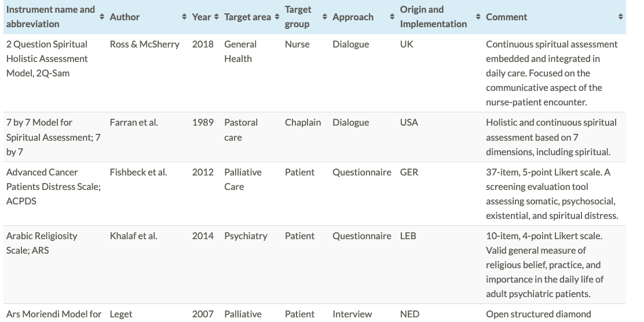Click the Approach column header text
Screen dimensions: 644x322
tap(353, 17)
